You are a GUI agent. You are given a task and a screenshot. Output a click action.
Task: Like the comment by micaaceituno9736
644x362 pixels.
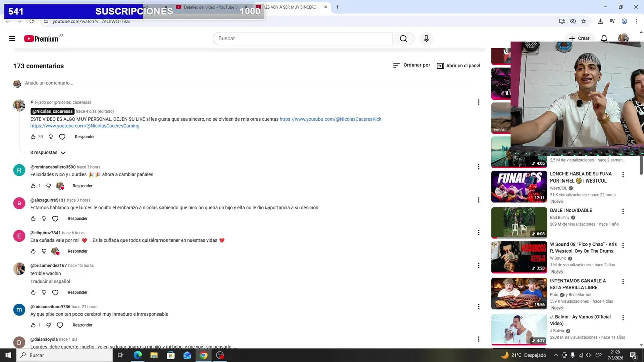coord(33,325)
